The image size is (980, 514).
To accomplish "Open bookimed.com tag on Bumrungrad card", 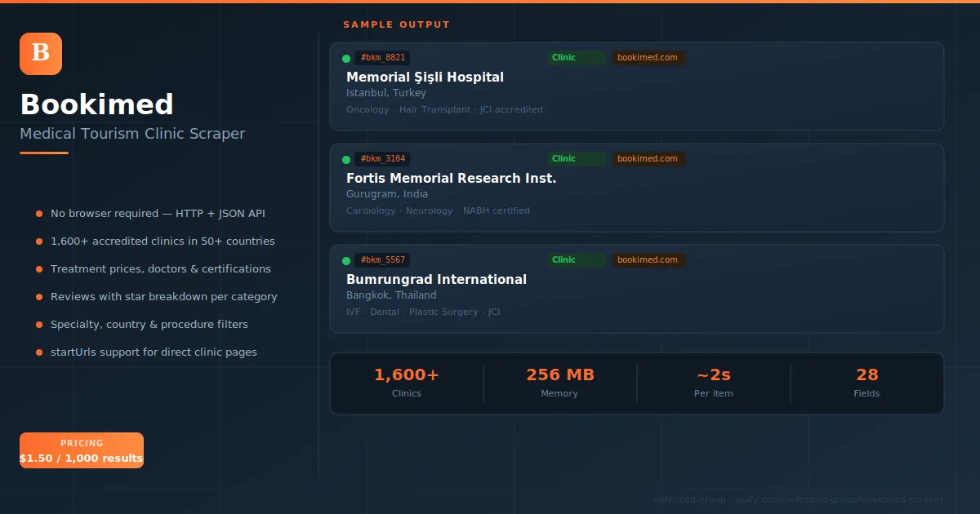I will click(x=648, y=260).
